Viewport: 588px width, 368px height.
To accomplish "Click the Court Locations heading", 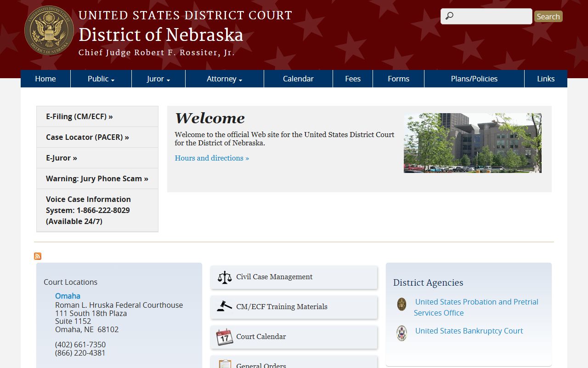I will 70,282.
